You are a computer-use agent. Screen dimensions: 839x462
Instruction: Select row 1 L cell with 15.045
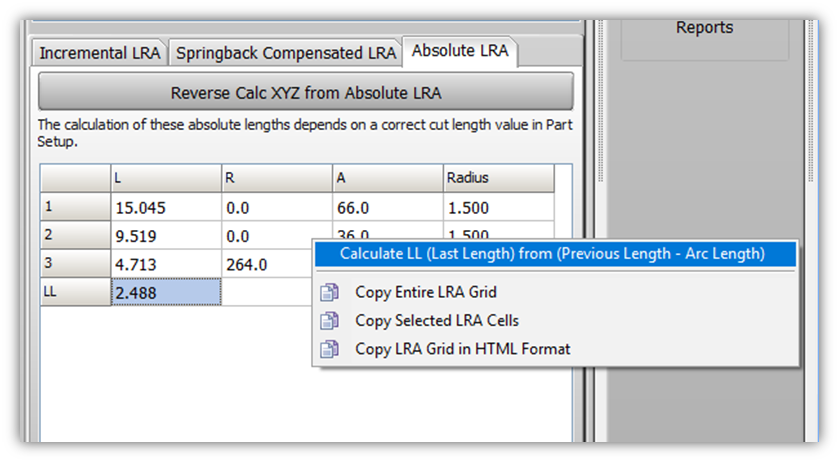[x=165, y=208]
